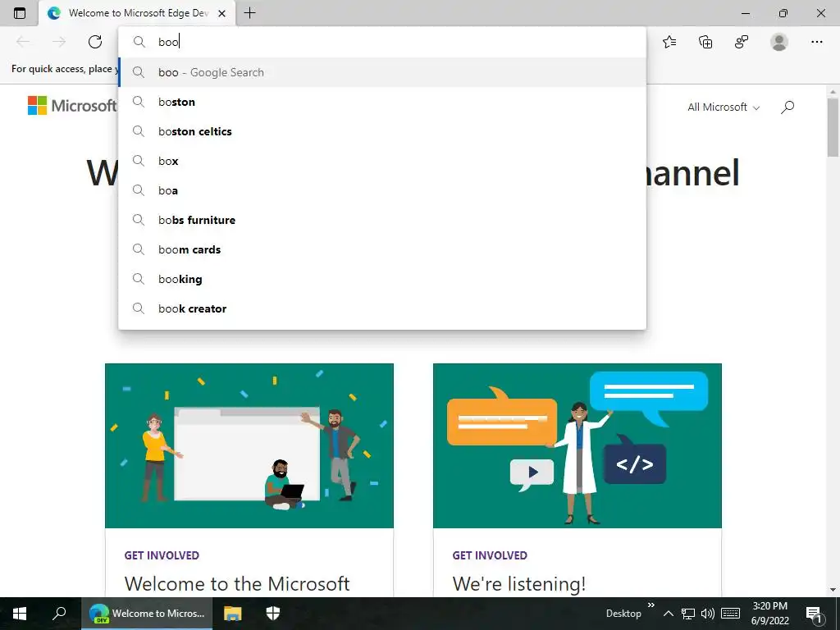
Task: Select the 'boston celtics' search suggestion
Action: [x=382, y=131]
